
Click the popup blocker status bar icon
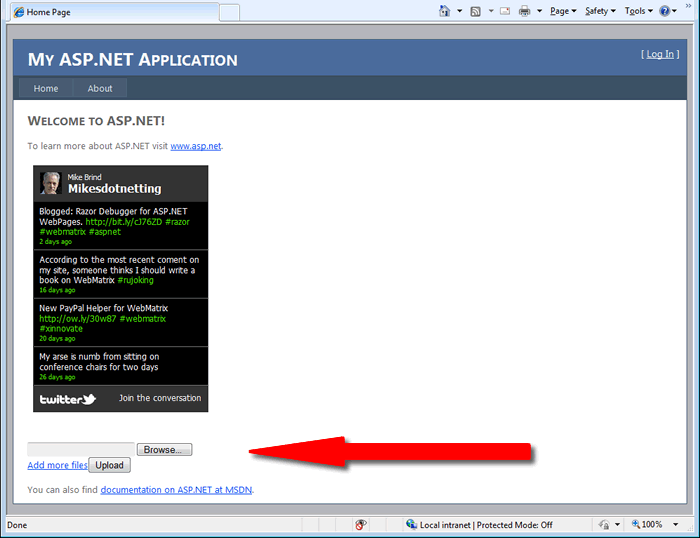click(x=361, y=525)
